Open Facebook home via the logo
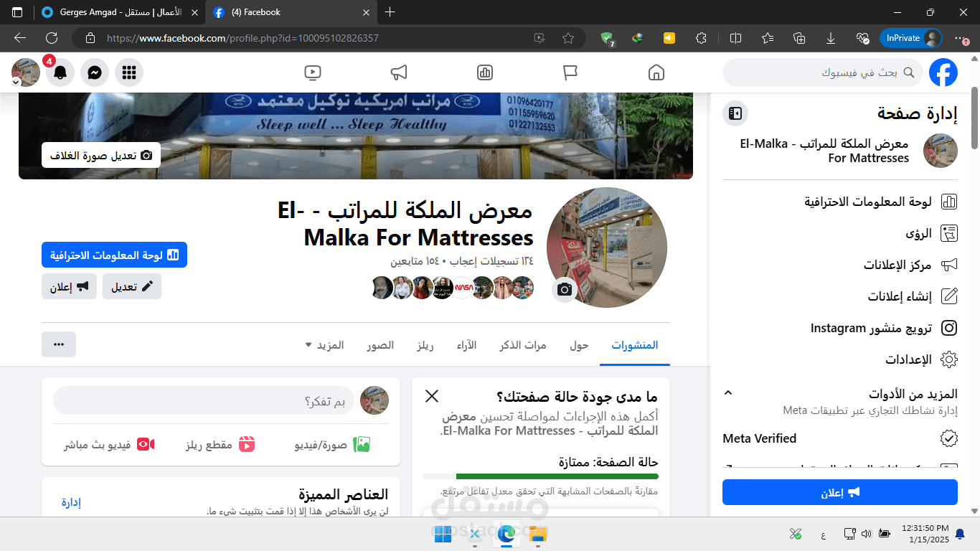980x551 pixels. (x=943, y=72)
